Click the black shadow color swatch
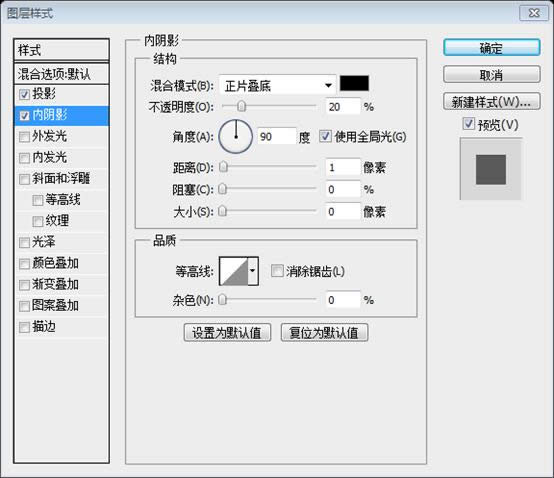This screenshot has width=554, height=478. point(354,83)
